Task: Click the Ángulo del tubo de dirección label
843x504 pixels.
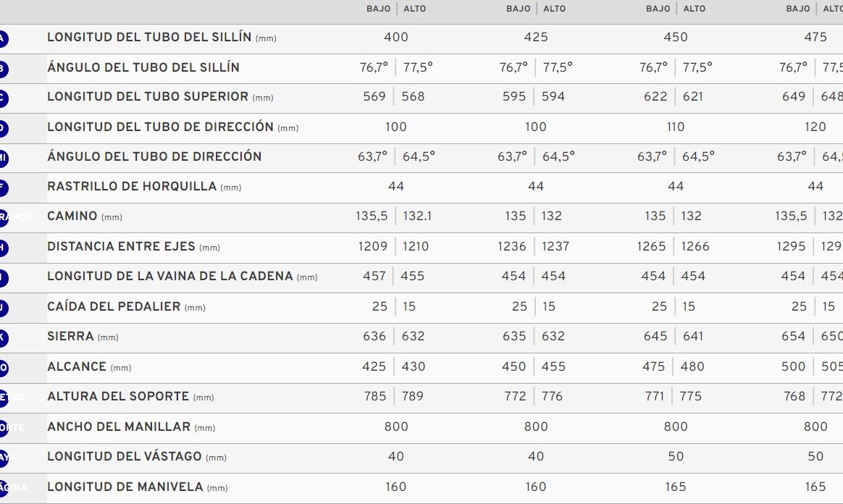Action: [154, 156]
